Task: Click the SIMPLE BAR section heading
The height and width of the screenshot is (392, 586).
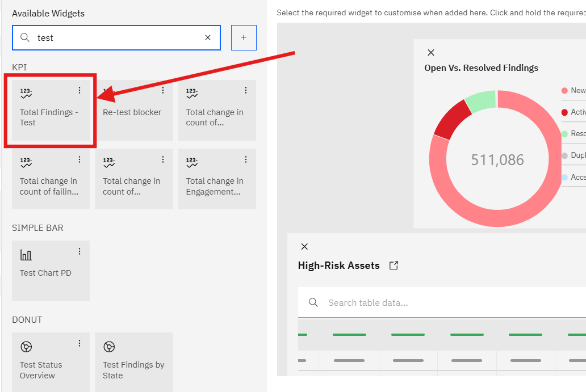Action: tap(37, 227)
